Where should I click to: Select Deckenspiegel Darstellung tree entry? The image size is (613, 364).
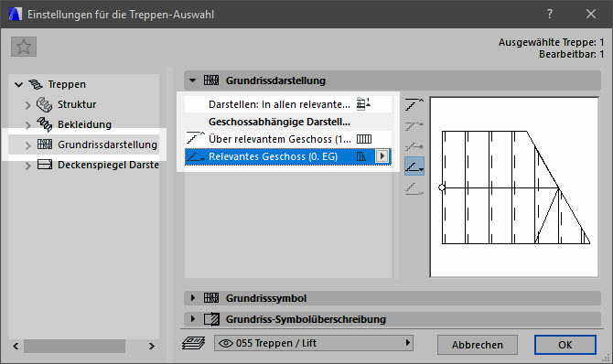(x=108, y=165)
